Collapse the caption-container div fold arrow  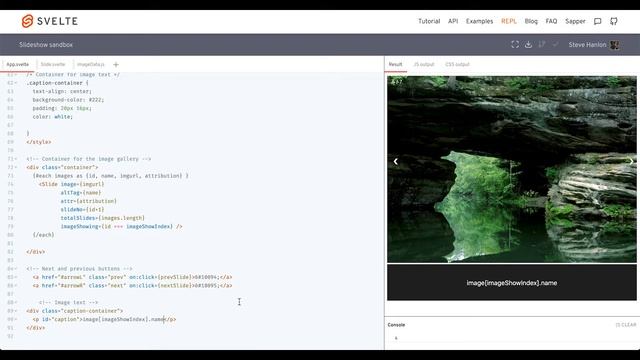16,311
